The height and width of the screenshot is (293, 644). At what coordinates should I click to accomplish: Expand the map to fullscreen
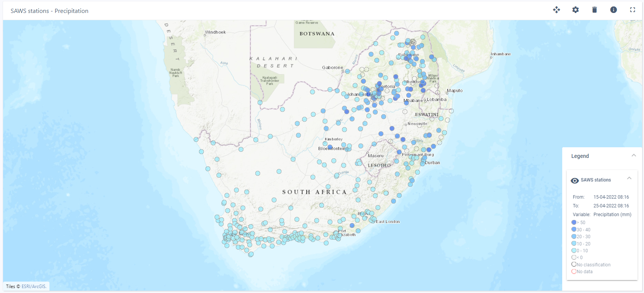(633, 10)
